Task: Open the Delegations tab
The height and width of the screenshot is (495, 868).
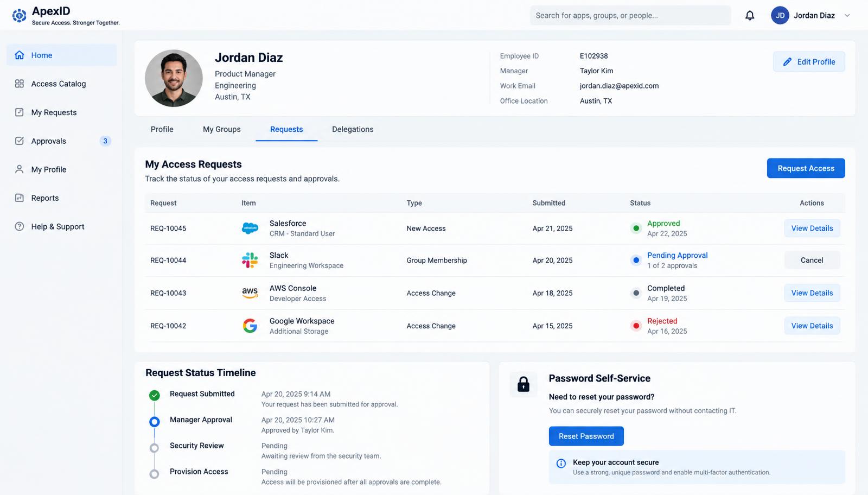Action: 353,129
